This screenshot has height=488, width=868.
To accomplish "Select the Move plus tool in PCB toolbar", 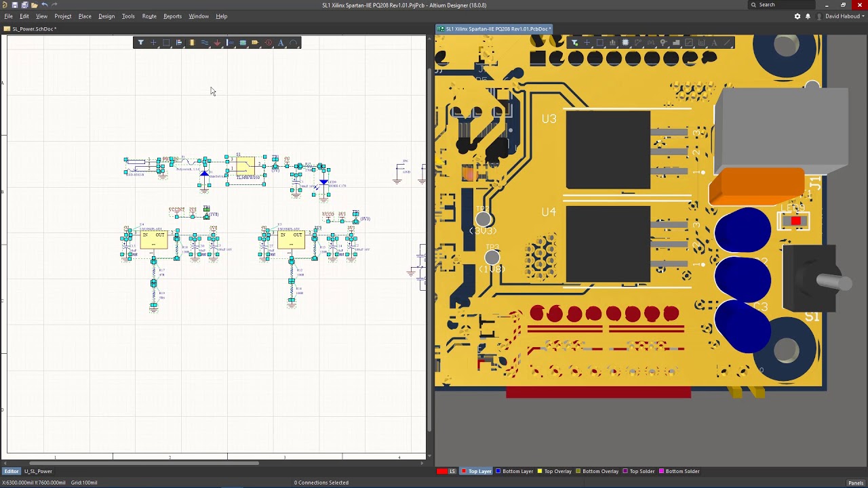I will (x=587, y=43).
